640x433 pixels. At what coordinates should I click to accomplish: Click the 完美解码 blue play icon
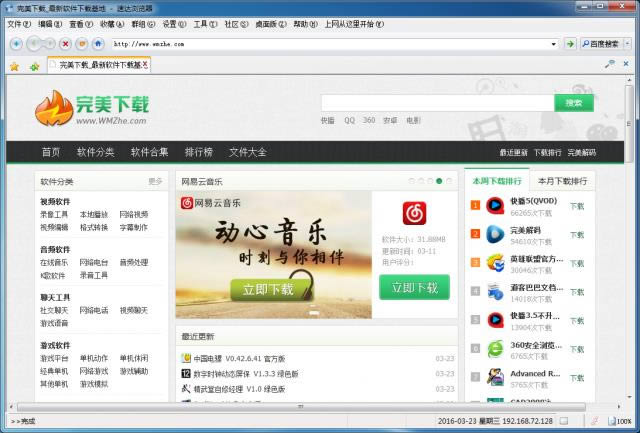pos(495,235)
